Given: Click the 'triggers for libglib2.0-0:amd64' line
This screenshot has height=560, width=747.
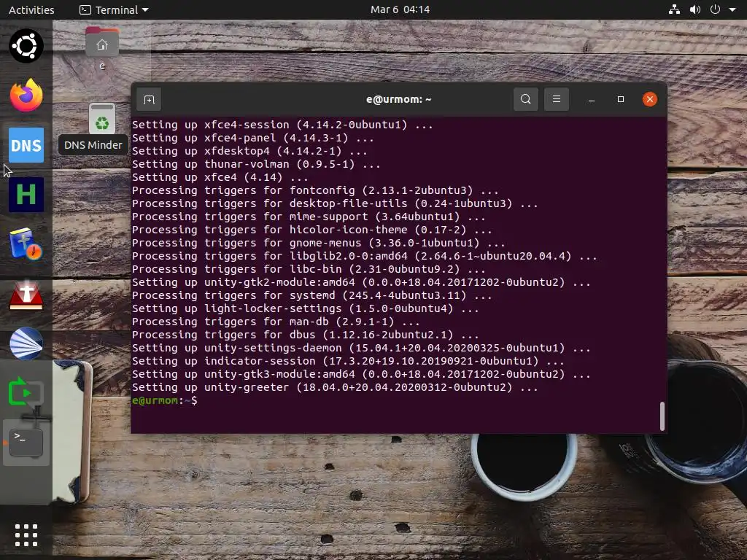Looking at the screenshot, I should click(365, 256).
